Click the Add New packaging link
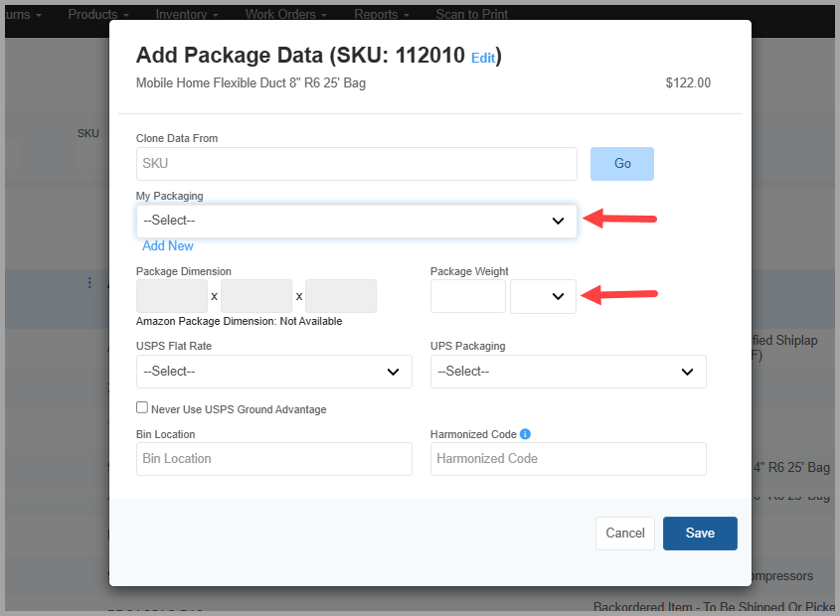Image resolution: width=840 pixels, height=616 pixels. (168, 245)
